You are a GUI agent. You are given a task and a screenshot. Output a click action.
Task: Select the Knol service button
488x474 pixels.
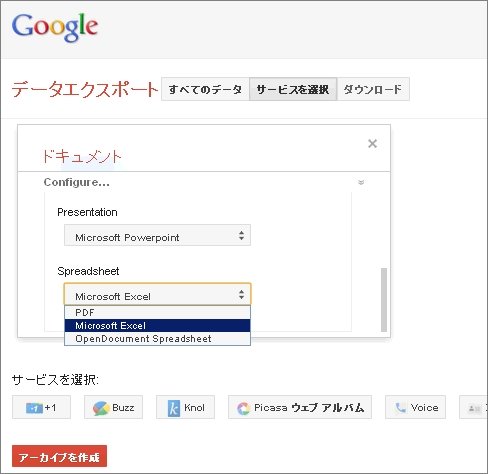pyautogui.click(x=185, y=407)
